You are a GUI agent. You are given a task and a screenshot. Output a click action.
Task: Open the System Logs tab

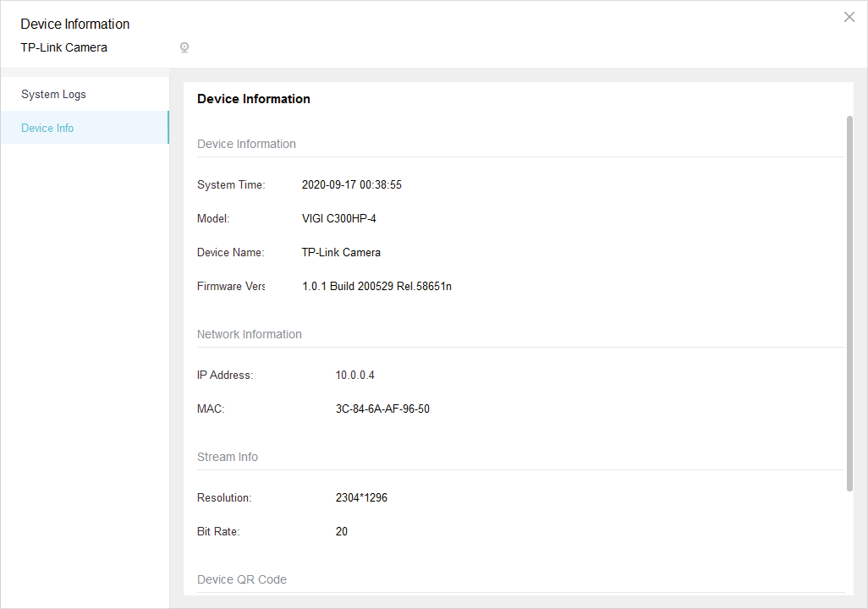pyautogui.click(x=85, y=94)
